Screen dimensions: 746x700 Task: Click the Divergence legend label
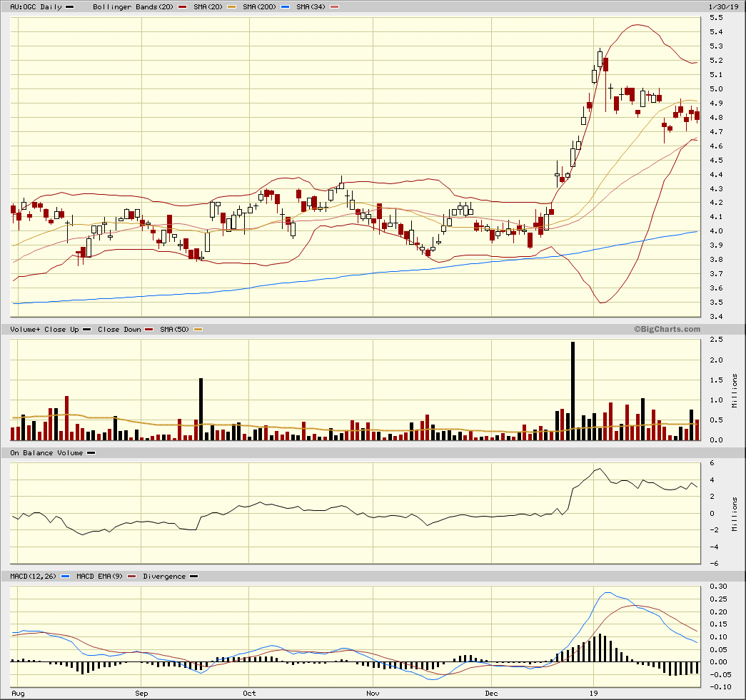164,576
